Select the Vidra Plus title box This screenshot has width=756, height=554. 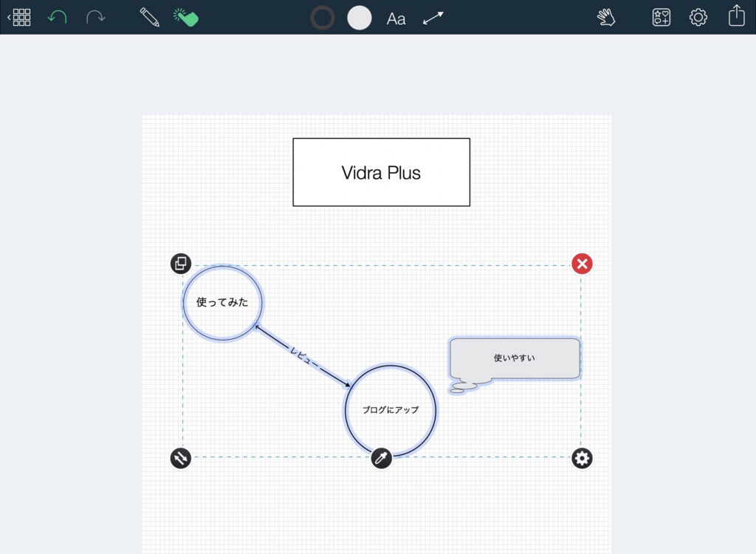382,172
